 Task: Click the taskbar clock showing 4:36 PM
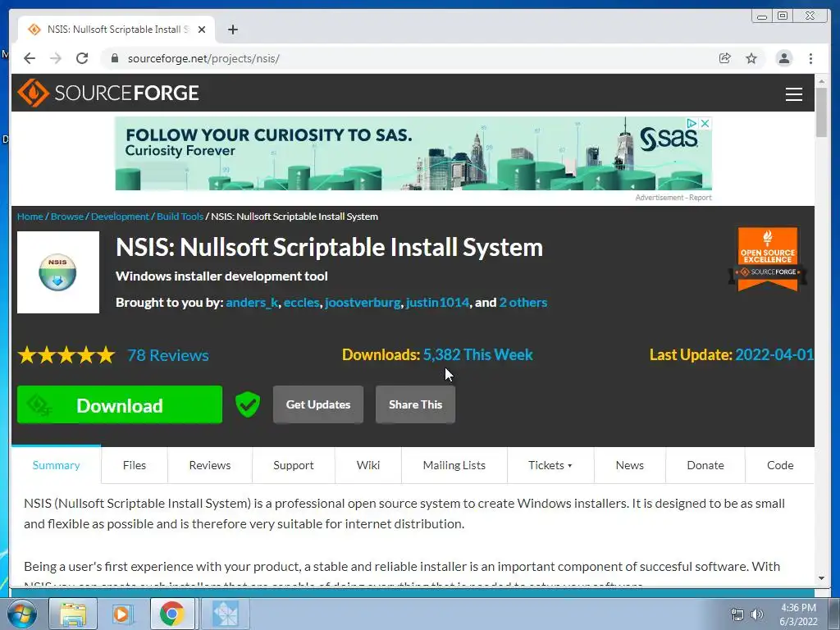pyautogui.click(x=798, y=614)
